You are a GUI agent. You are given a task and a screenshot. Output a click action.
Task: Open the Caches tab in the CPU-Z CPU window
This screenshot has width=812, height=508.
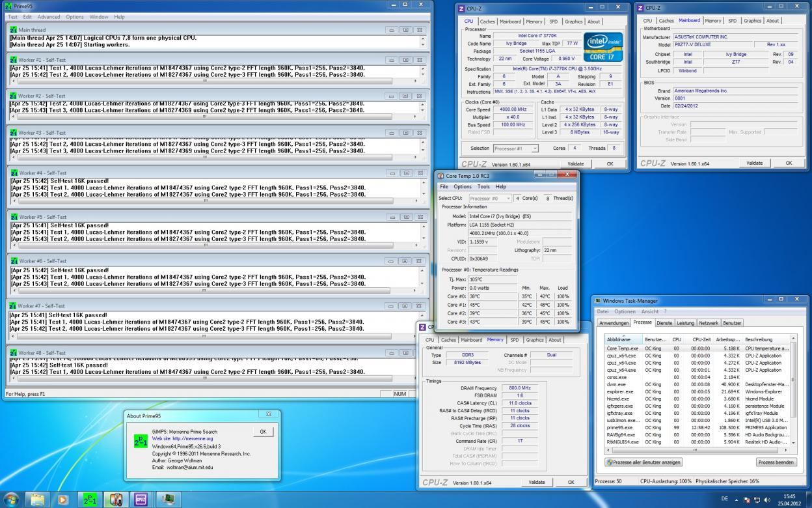(487, 21)
